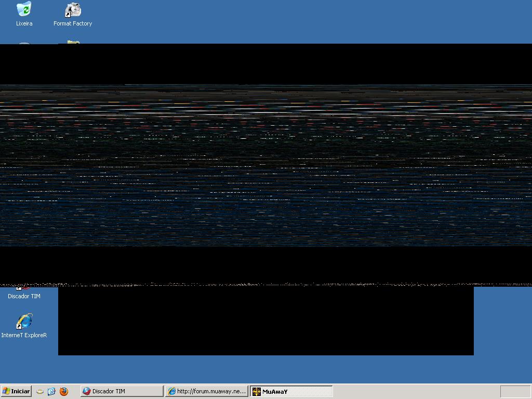The height and width of the screenshot is (399, 532).
Task: Click the Format Factory text label
Action: [73, 23]
